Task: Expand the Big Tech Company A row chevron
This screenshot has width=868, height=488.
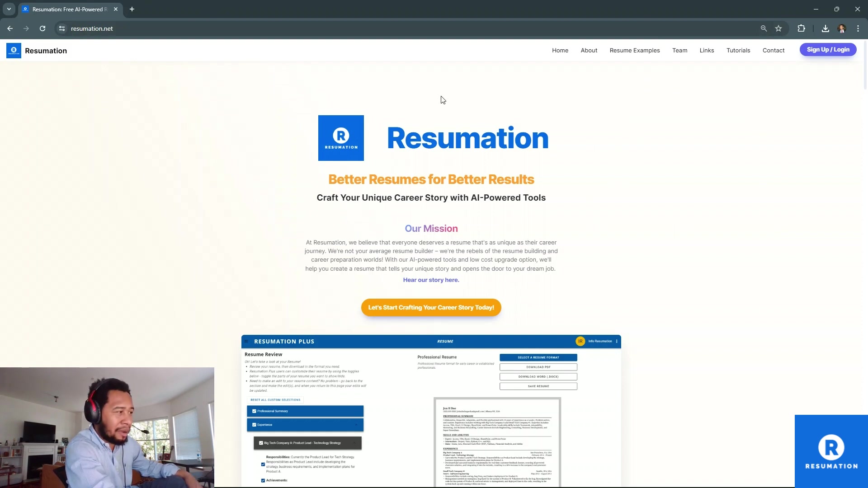Action: click(354, 443)
